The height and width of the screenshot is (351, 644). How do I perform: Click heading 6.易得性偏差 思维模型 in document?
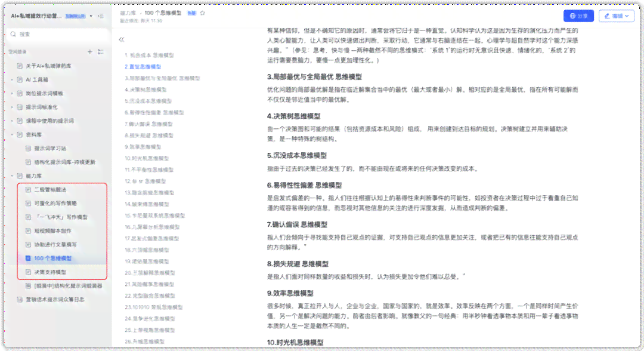[304, 186]
